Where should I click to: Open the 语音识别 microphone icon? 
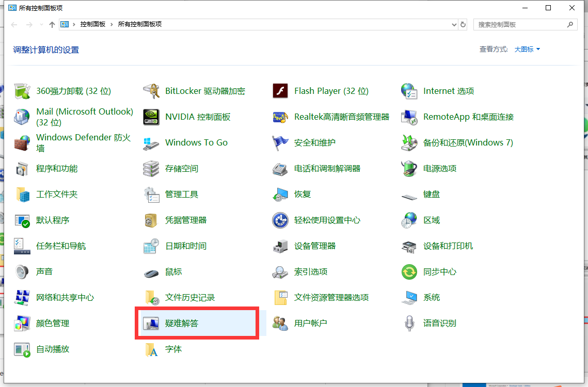pos(409,324)
